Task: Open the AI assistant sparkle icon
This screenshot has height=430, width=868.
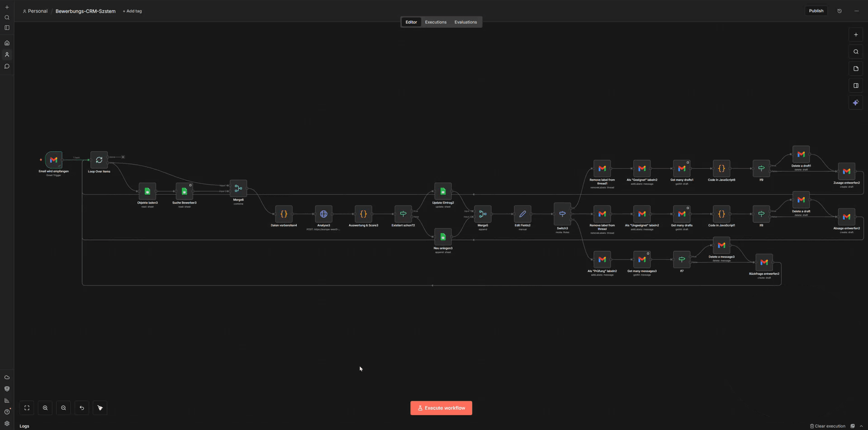Action: pyautogui.click(x=856, y=103)
